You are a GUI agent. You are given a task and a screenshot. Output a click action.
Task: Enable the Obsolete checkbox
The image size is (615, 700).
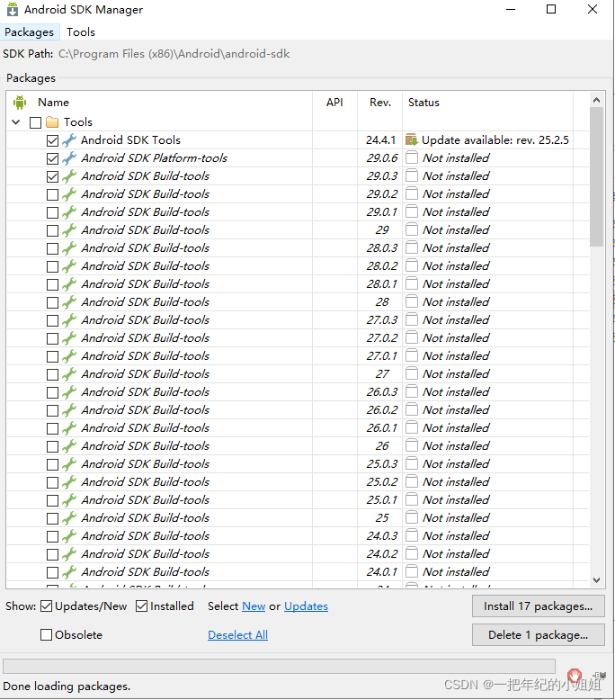[47, 635]
